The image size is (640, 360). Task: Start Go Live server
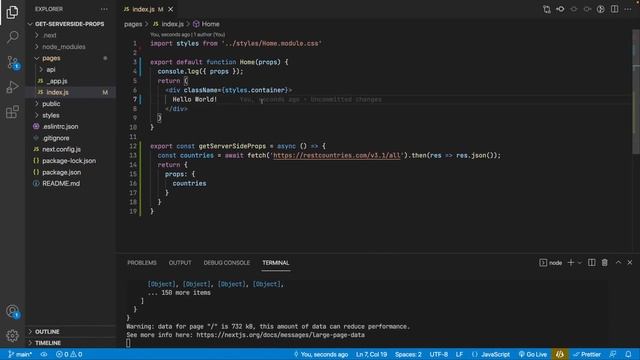tap(533, 354)
